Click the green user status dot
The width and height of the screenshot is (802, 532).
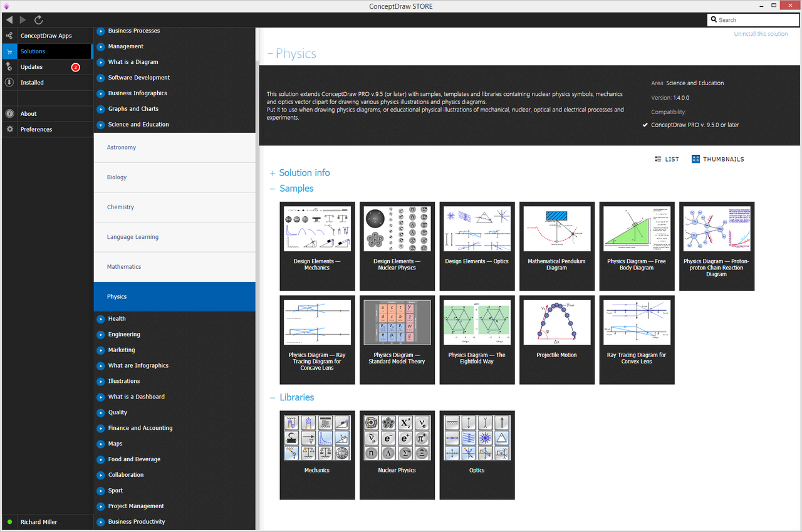pyautogui.click(x=9, y=522)
